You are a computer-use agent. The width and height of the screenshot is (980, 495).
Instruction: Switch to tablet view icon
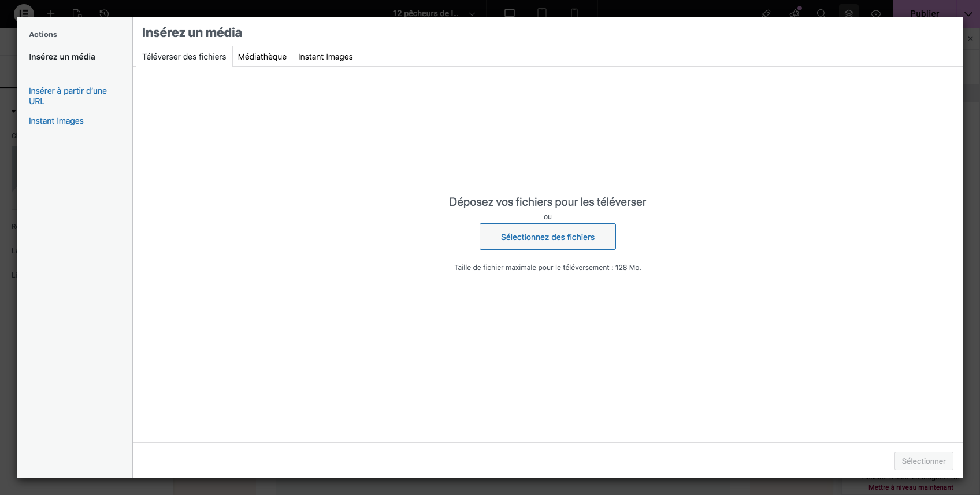coord(542,13)
